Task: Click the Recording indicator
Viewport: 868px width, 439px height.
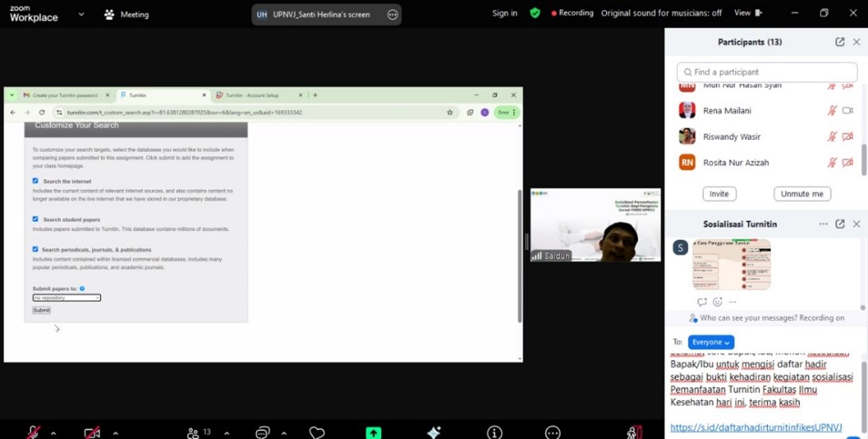Action: (x=572, y=13)
